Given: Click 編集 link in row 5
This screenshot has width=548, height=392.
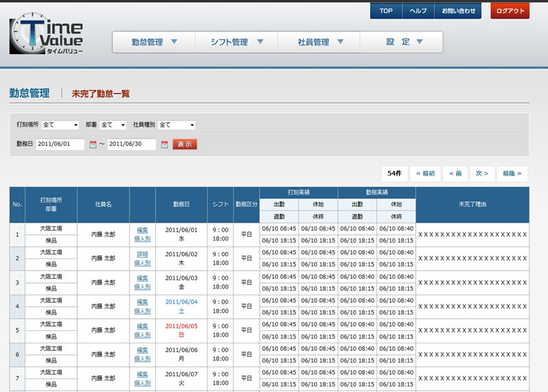Looking at the screenshot, I should coord(142,326).
